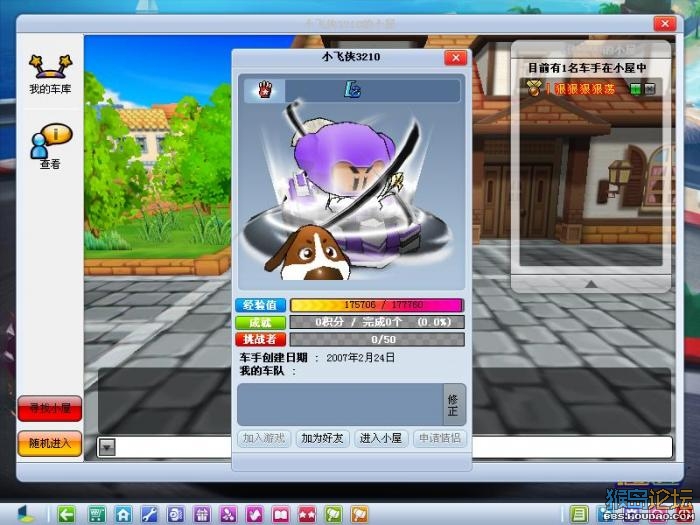Click the green chat bubbles icon
700x525 pixels.
tap(333, 514)
